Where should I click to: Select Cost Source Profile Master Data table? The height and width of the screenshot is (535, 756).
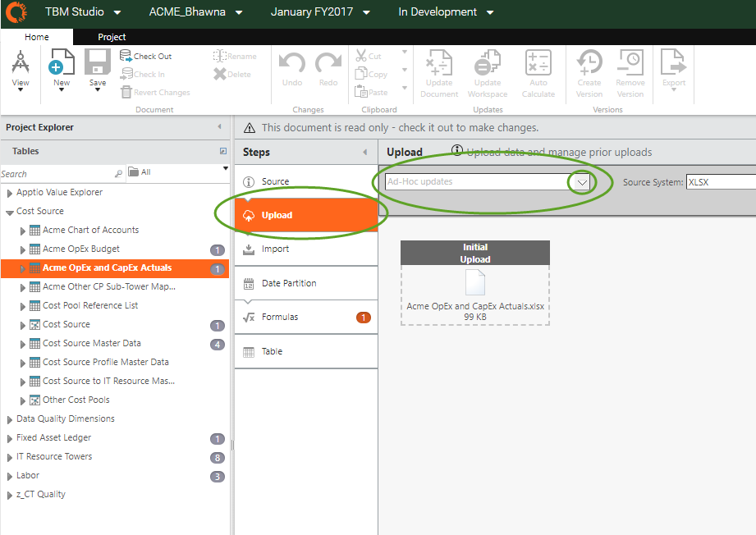tap(106, 362)
